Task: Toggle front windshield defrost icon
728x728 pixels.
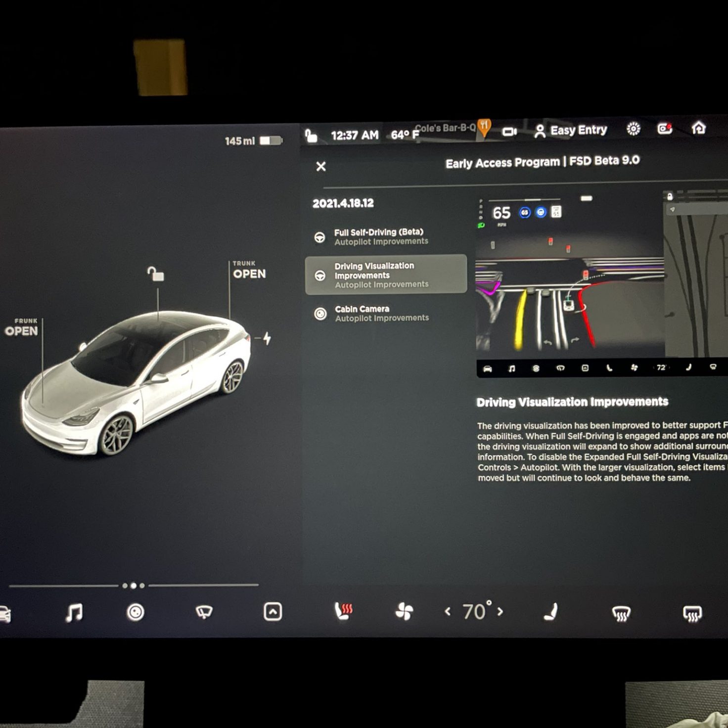Action: pos(621,614)
